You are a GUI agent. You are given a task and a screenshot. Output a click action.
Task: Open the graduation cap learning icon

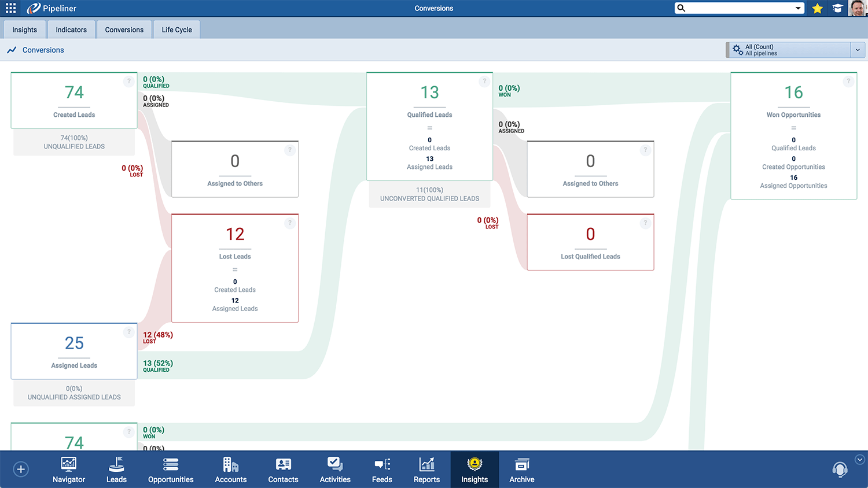coord(837,8)
